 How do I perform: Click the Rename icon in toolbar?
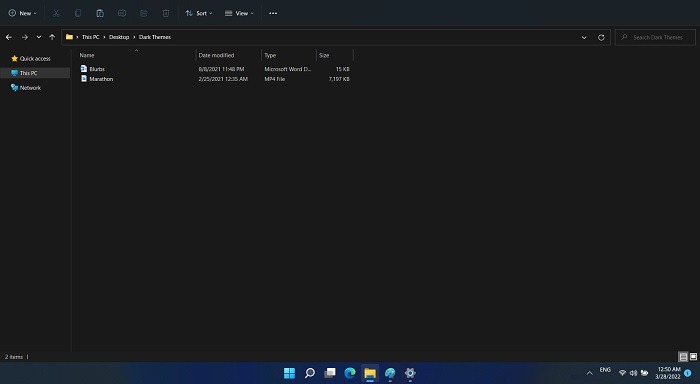(x=122, y=13)
